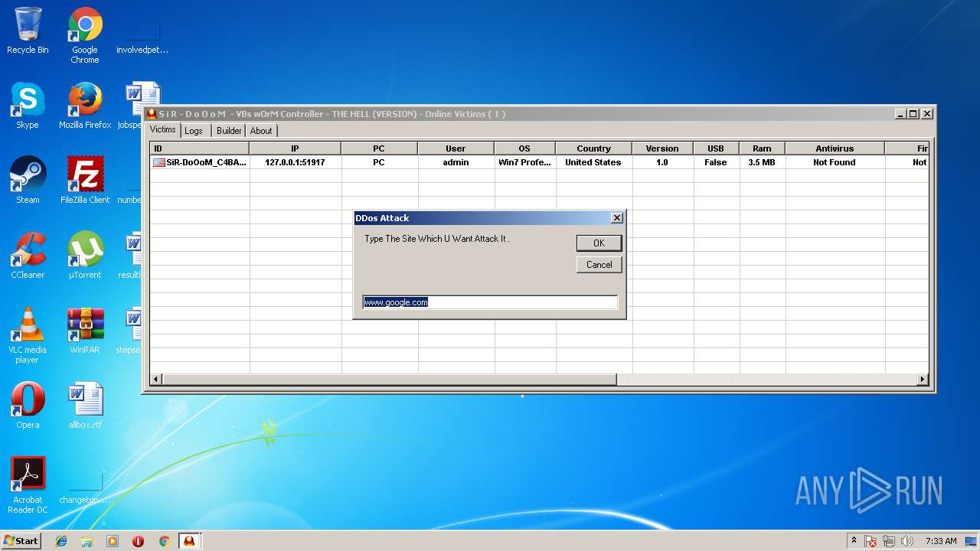Select the Steam desktop shortcut
Image resolution: width=980 pixels, height=551 pixels.
coord(28,181)
